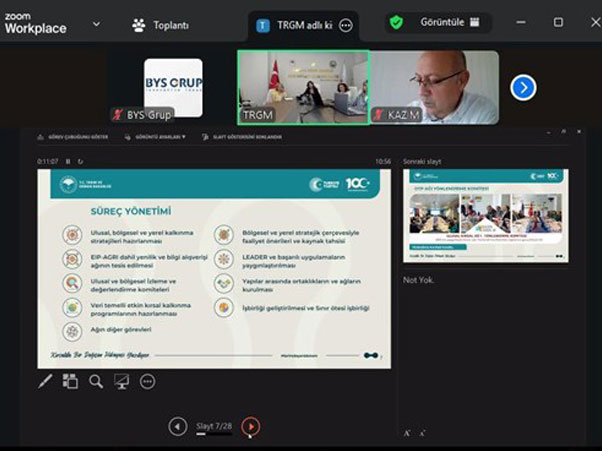This screenshot has width=602, height=451.
Task: Click the next slide preview thumbnail
Action: click(x=484, y=214)
